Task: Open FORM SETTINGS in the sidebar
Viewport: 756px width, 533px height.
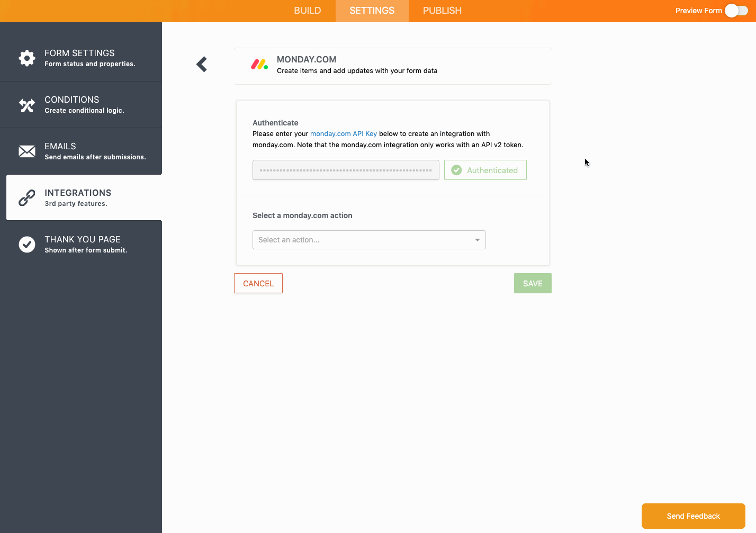Action: (81, 58)
